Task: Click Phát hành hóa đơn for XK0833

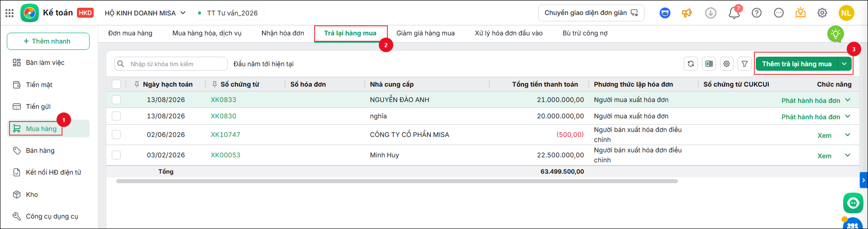Action: pyautogui.click(x=811, y=101)
